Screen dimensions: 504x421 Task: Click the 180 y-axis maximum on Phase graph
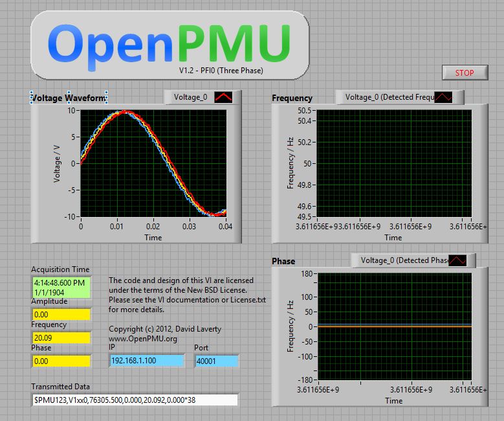307,273
